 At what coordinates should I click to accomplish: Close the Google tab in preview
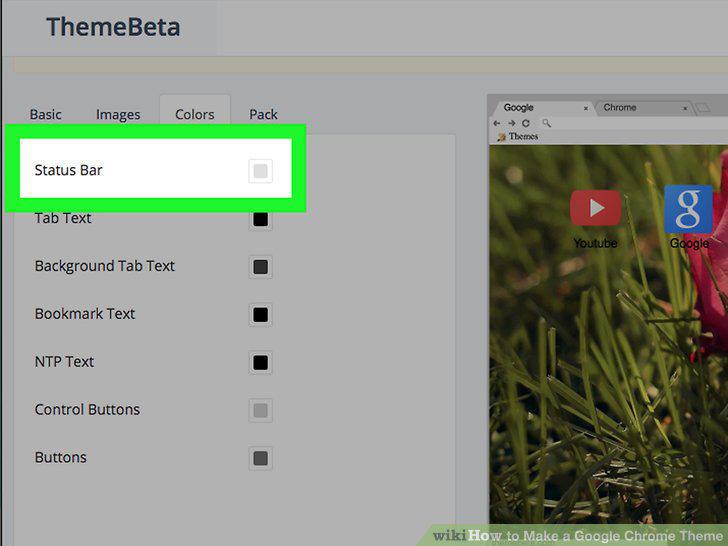[586, 108]
